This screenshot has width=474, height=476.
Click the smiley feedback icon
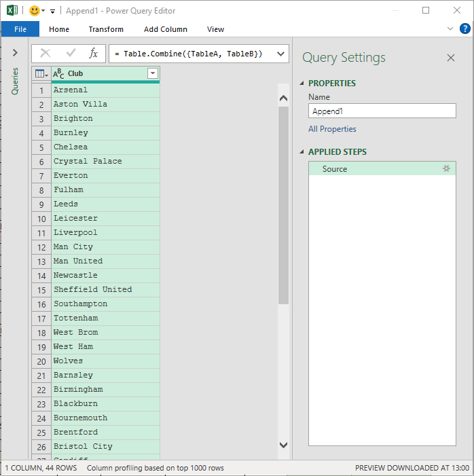(34, 11)
